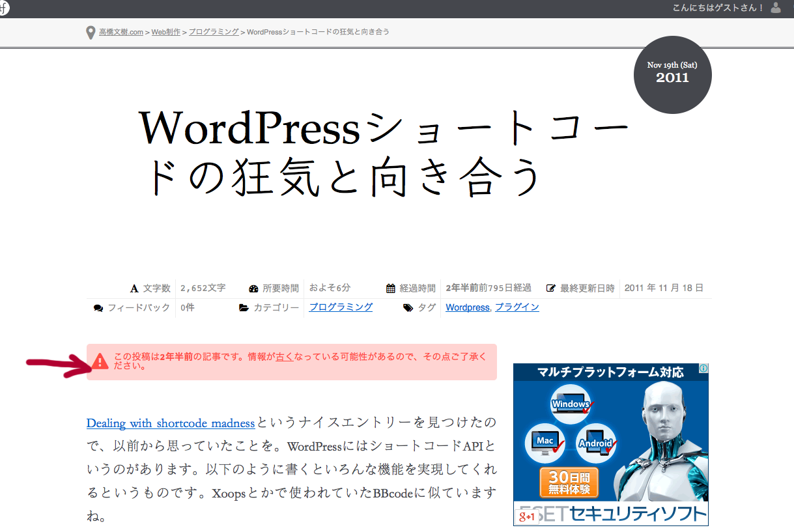Click the tag icon beside タグ

[408, 308]
